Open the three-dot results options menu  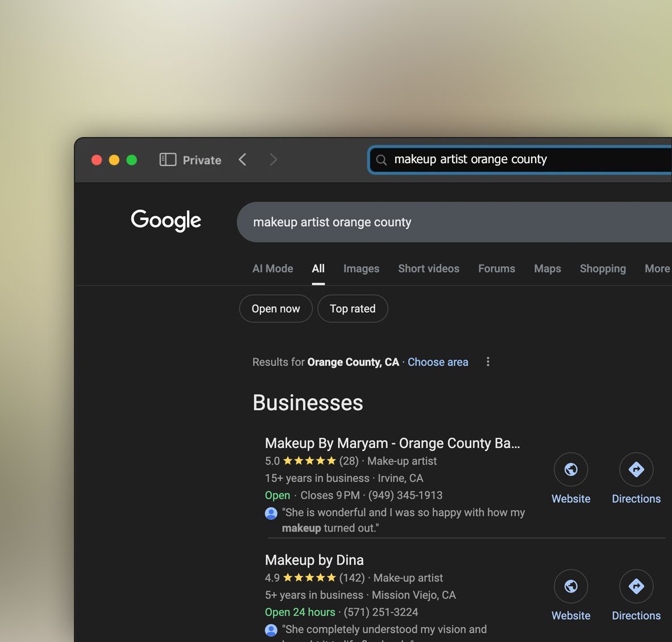(x=488, y=362)
